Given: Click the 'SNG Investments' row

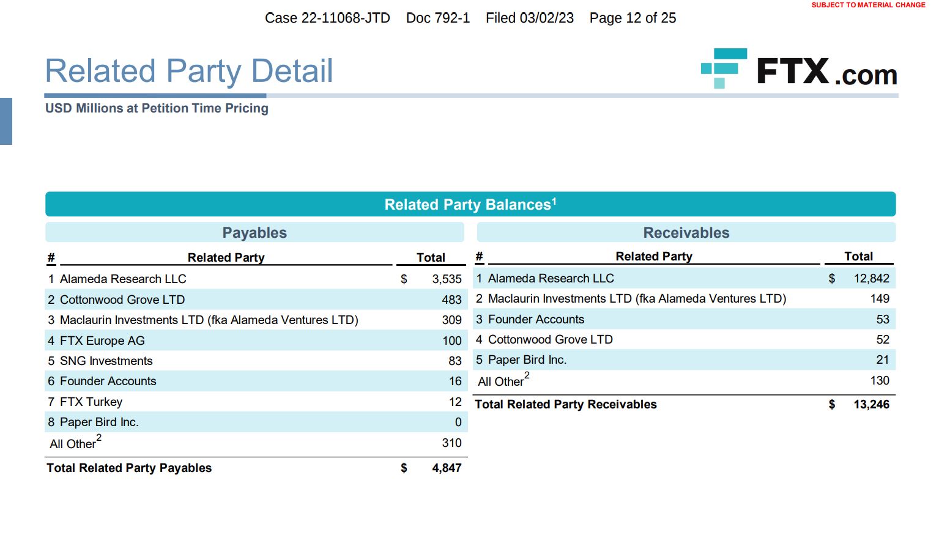Looking at the screenshot, I should (256, 361).
